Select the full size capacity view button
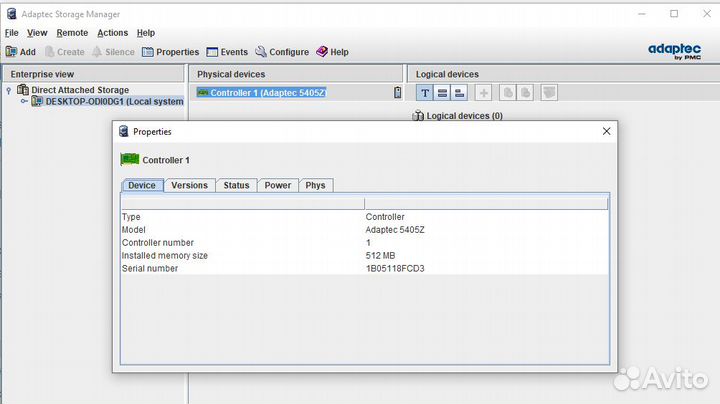The image size is (720, 404). (x=442, y=93)
